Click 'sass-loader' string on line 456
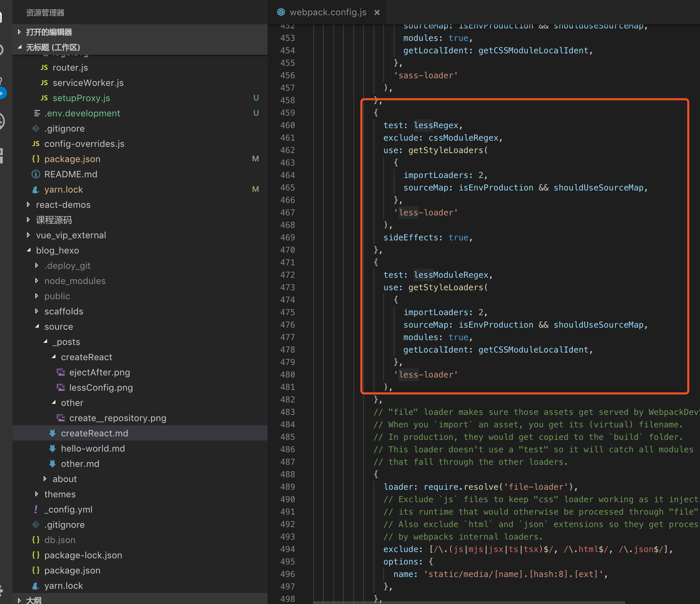700x604 pixels. coord(426,75)
